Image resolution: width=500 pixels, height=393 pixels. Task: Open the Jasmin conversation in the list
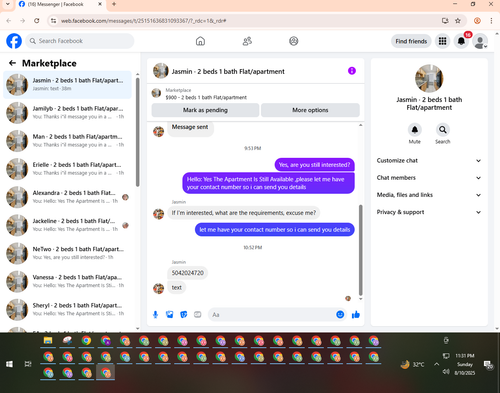pos(67,85)
